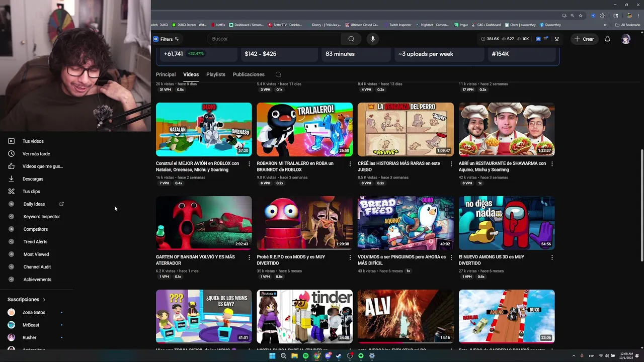This screenshot has width=644, height=362.
Task: Open Competitors tool in sidebar
Action: point(35,229)
